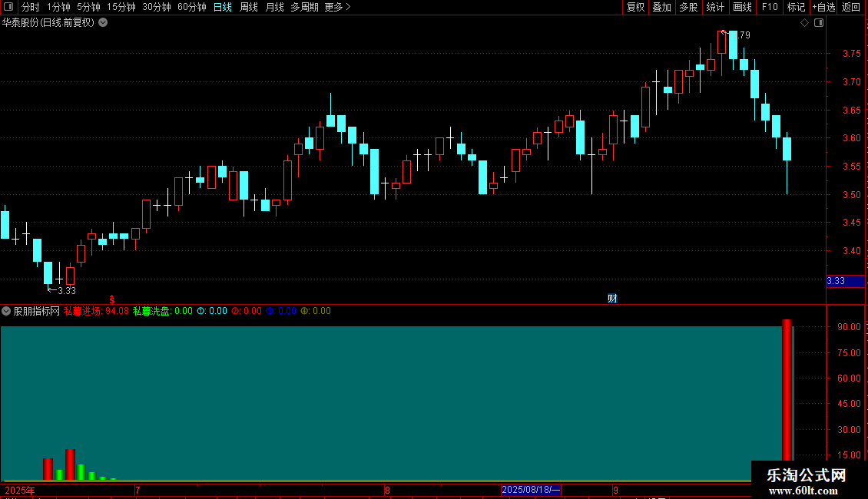Click the 标记 mark button
The height and width of the screenshot is (499, 868).
[x=796, y=7]
